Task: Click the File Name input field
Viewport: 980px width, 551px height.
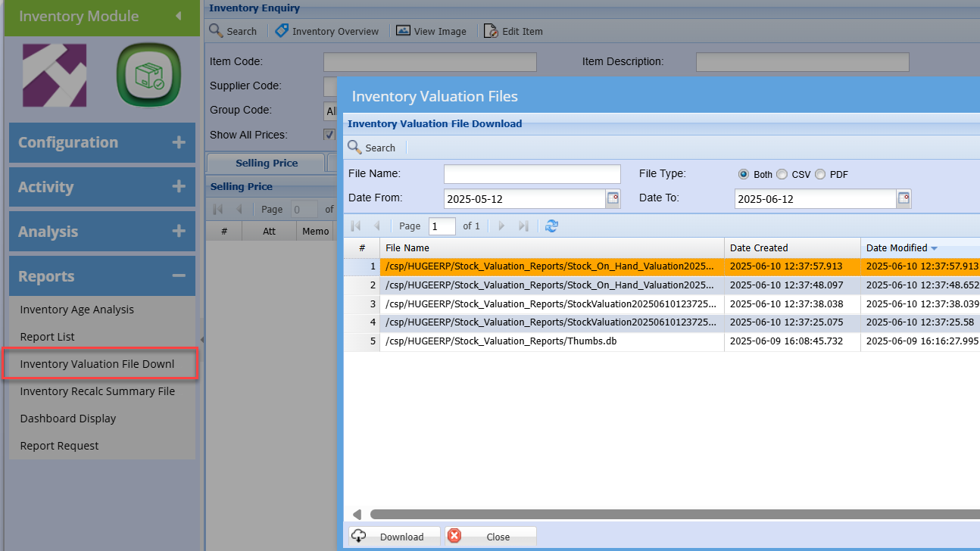Action: (x=532, y=174)
